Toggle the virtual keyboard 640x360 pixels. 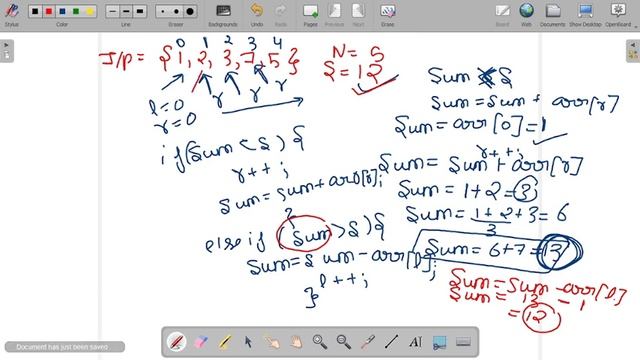pyautogui.click(x=463, y=342)
